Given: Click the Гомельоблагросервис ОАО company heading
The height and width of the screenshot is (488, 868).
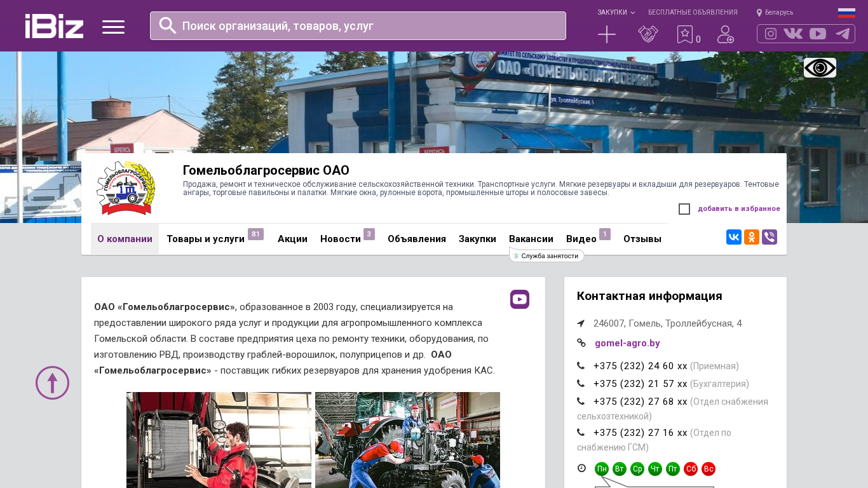Looking at the screenshot, I should (266, 170).
